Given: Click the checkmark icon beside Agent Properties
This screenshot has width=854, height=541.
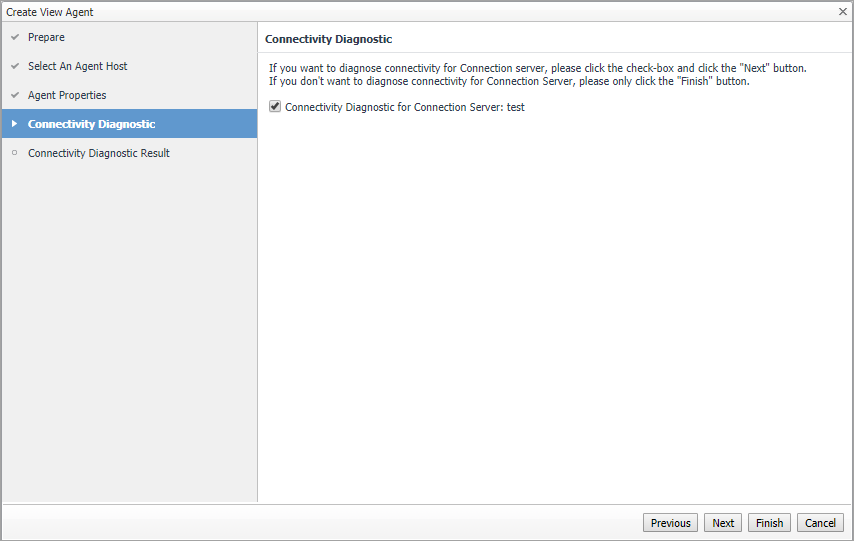Looking at the screenshot, I should (14, 96).
